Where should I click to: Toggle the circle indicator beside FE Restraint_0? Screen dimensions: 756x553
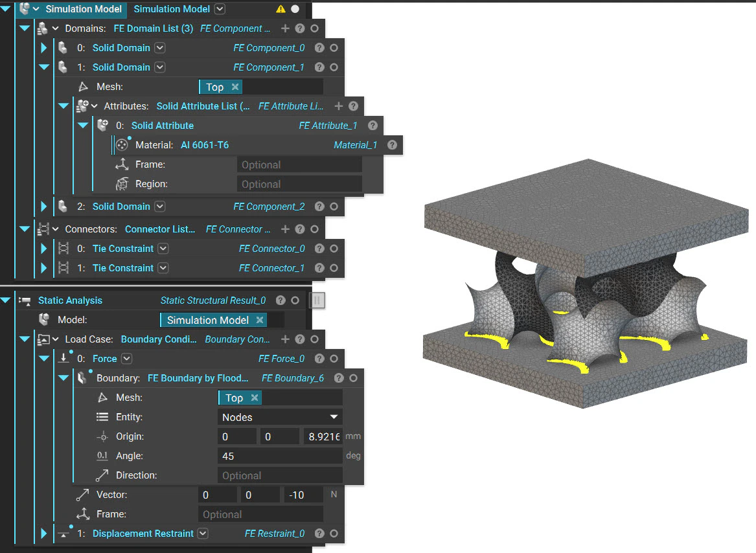[334, 533]
